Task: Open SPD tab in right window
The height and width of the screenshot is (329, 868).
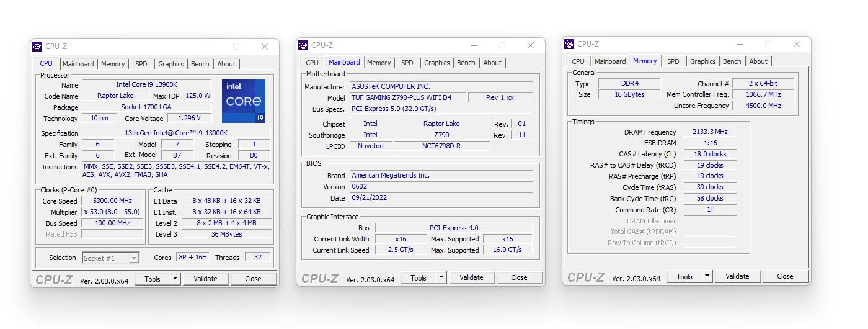Action: (673, 61)
